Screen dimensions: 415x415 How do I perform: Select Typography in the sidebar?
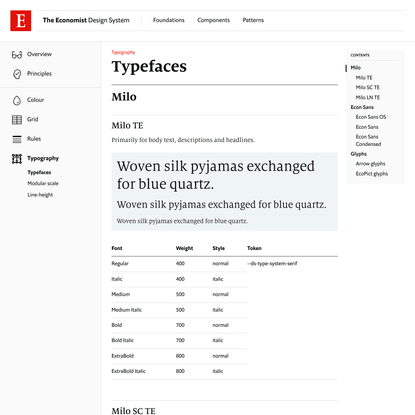pos(43,158)
